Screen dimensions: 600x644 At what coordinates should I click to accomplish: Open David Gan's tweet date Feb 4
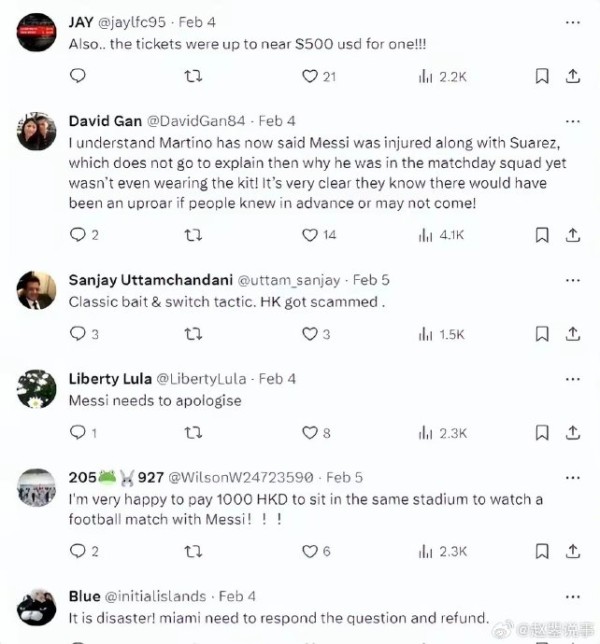click(277, 121)
